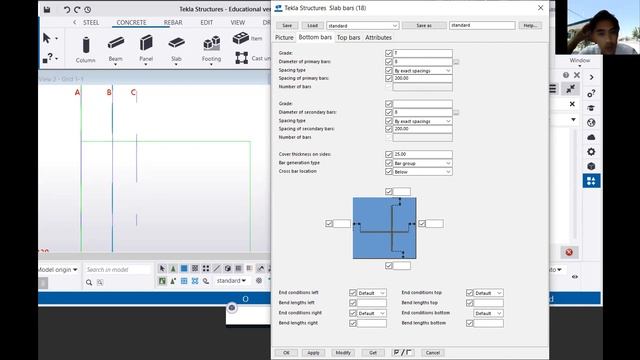Open the cloud icon in side pane

(591, 137)
